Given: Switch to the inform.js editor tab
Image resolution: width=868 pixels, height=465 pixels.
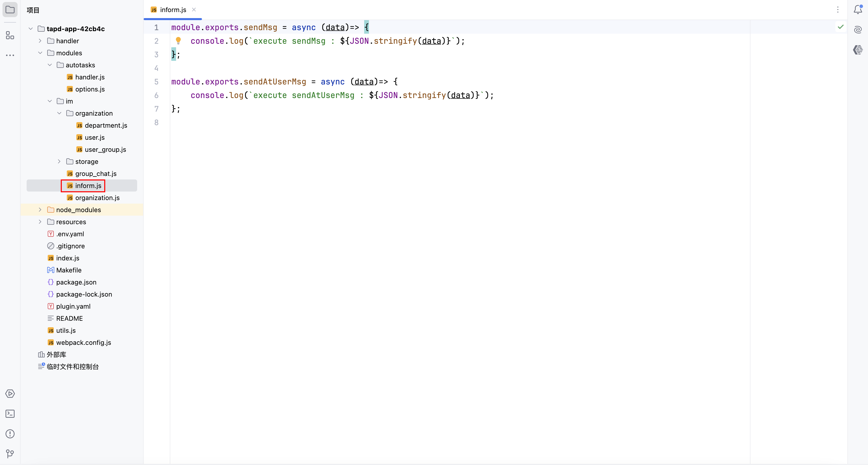Looking at the screenshot, I should [x=173, y=10].
